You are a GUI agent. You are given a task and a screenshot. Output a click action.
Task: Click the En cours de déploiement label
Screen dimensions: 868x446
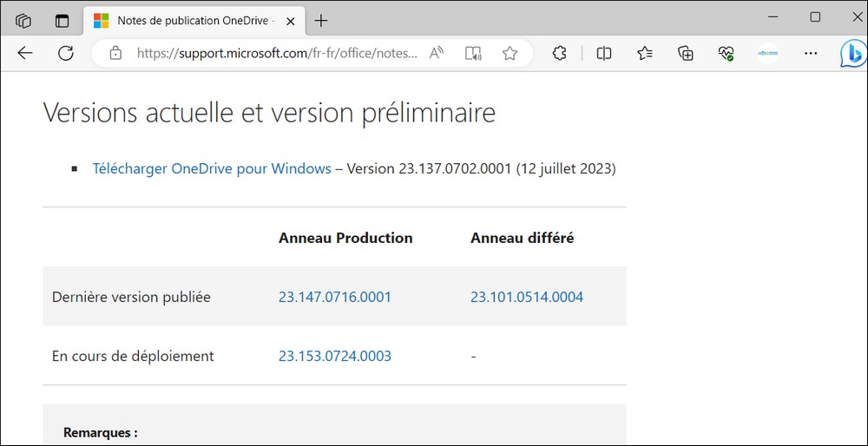(133, 356)
